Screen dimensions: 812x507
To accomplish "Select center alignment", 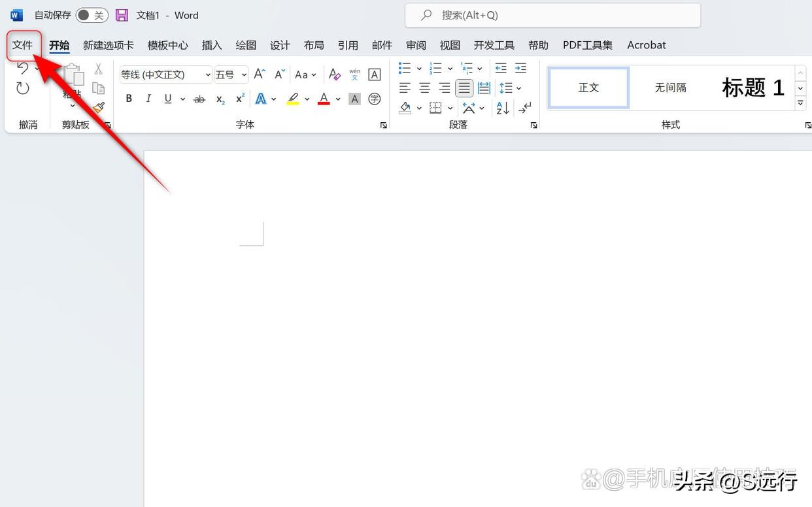I will coord(424,88).
